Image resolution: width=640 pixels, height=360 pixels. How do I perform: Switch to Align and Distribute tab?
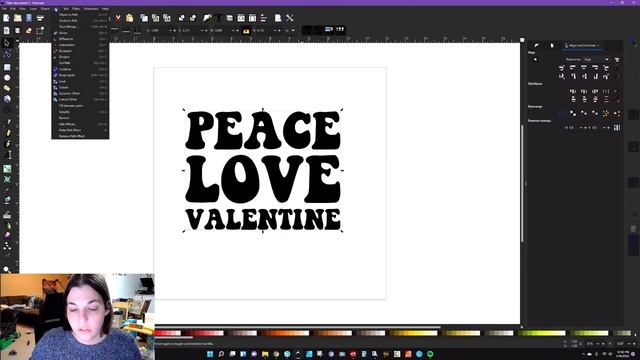tap(582, 46)
